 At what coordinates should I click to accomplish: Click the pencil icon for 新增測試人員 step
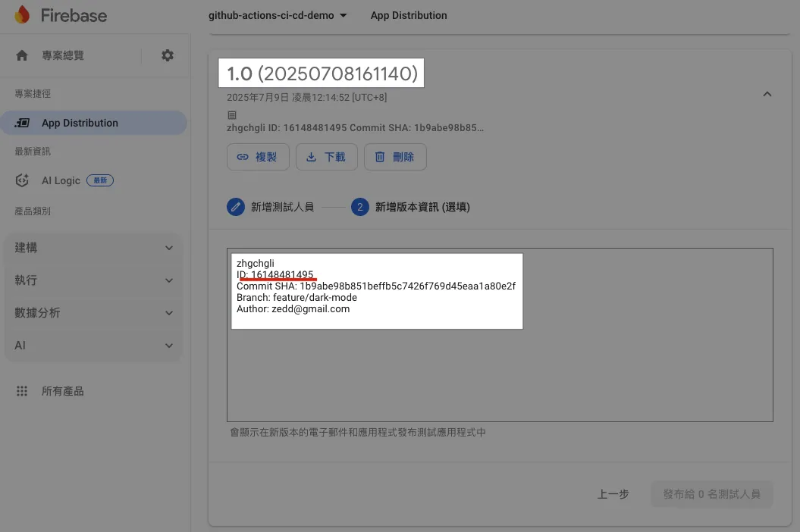click(236, 207)
